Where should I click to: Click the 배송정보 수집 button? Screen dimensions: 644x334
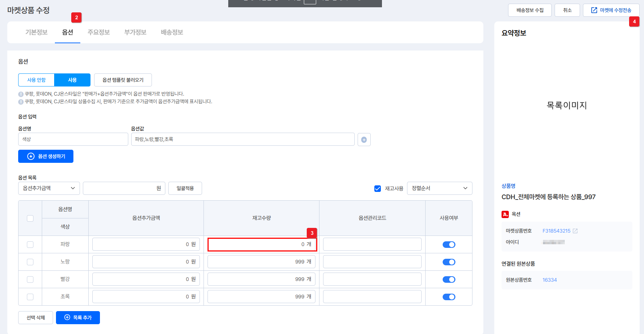[530, 10]
